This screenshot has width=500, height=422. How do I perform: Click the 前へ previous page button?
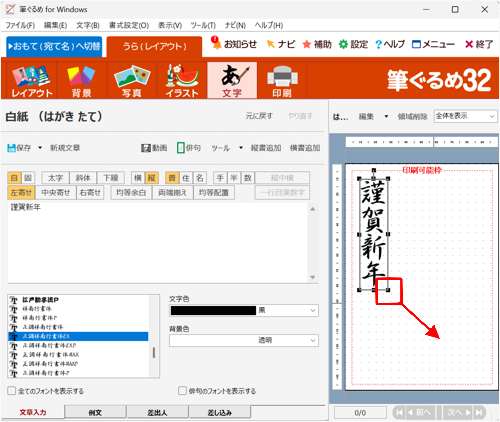tap(421, 413)
